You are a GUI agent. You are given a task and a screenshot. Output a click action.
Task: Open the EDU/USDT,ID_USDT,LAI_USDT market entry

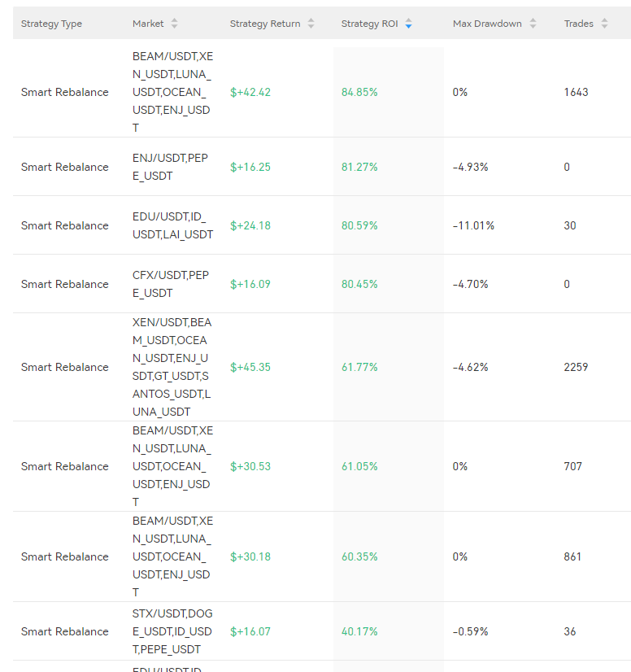point(172,225)
